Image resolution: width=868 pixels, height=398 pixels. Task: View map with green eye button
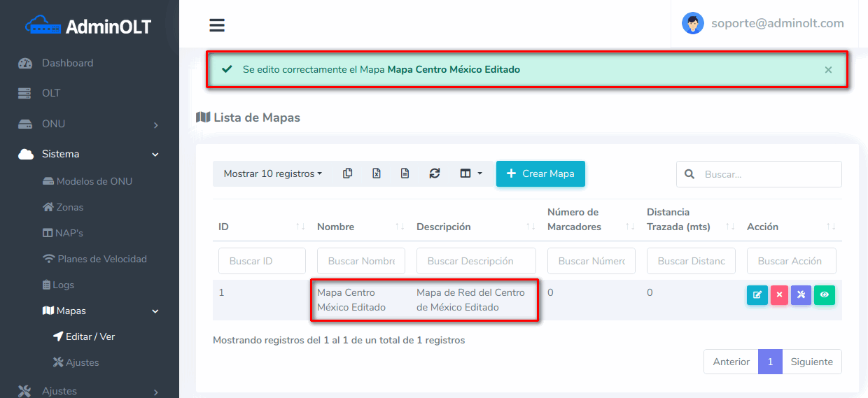pyautogui.click(x=824, y=295)
